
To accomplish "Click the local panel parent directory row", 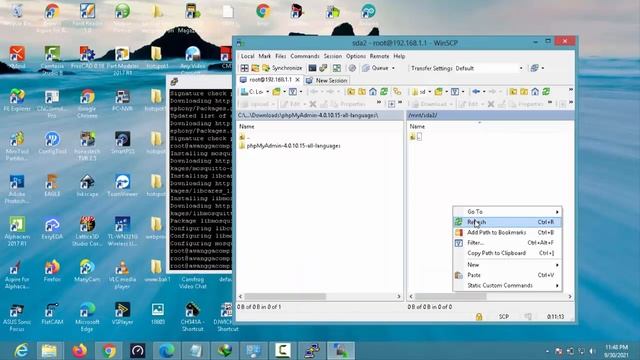I will 244,137.
